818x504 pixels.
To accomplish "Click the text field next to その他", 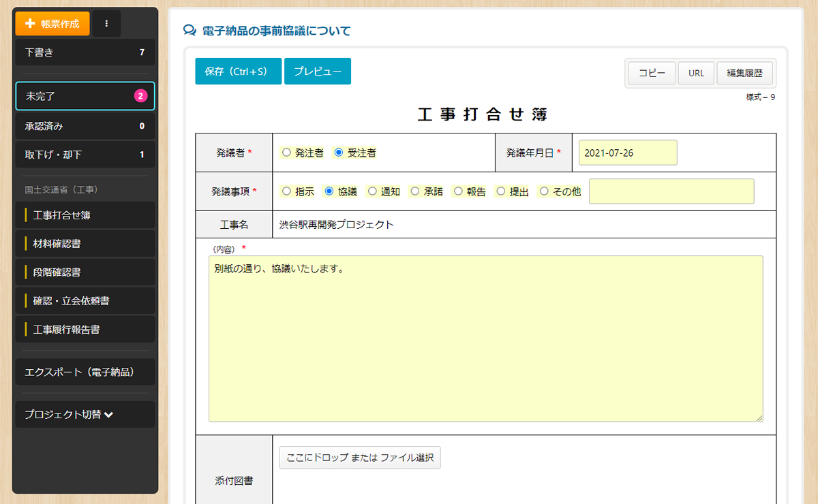I will pyautogui.click(x=671, y=191).
